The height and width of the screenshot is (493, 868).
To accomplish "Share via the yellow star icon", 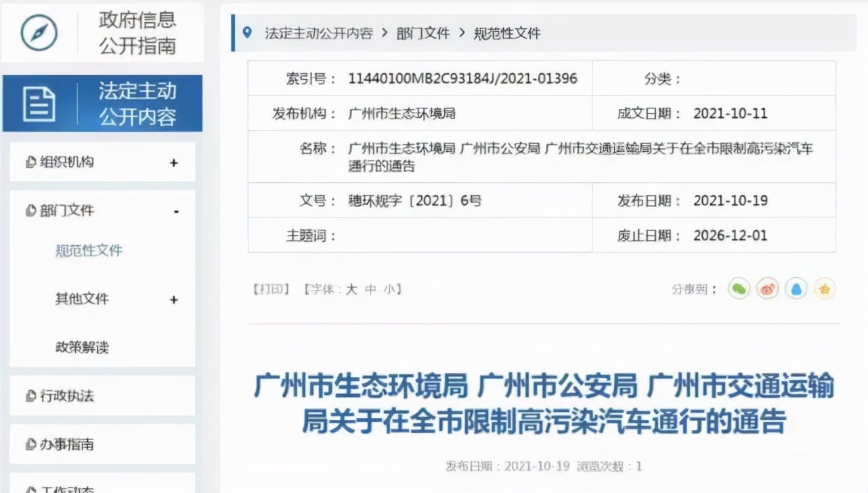I will tap(825, 289).
